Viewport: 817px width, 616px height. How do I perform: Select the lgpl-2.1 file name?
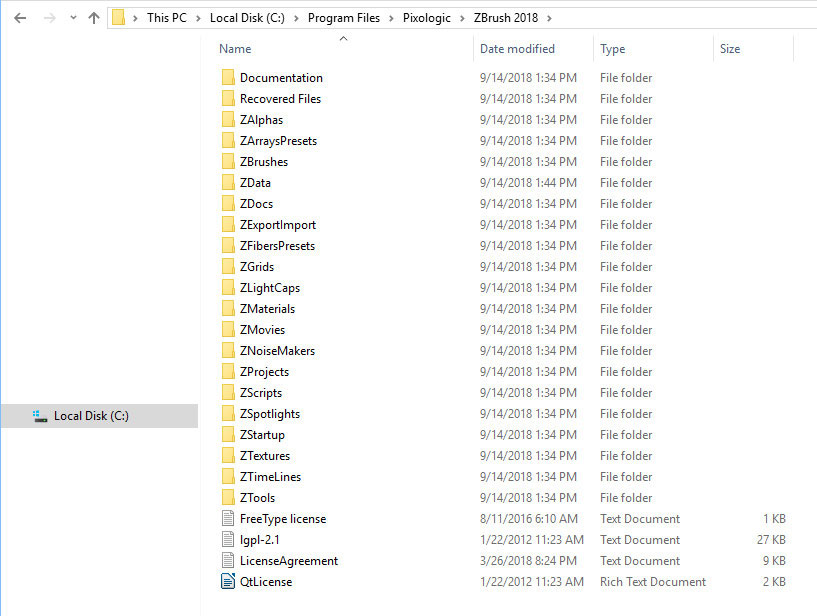pos(259,540)
